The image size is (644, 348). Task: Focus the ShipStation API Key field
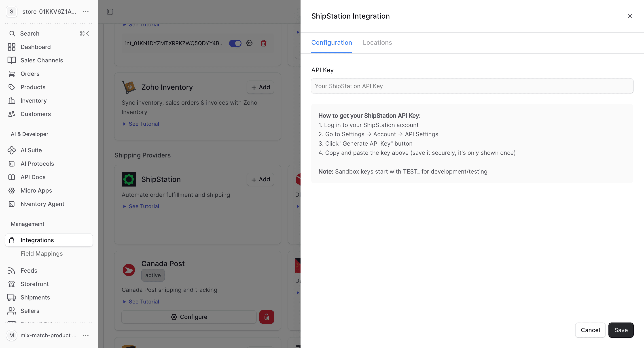(472, 86)
